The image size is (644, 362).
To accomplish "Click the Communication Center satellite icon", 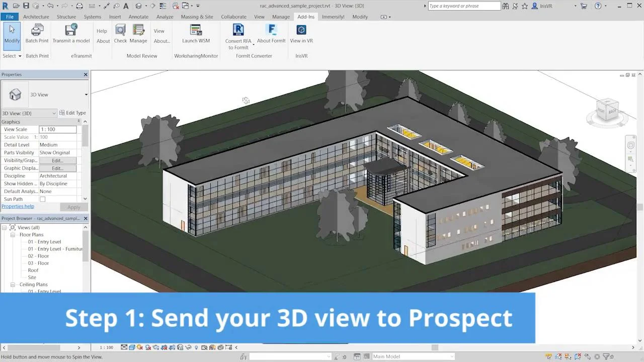I will [515, 6].
